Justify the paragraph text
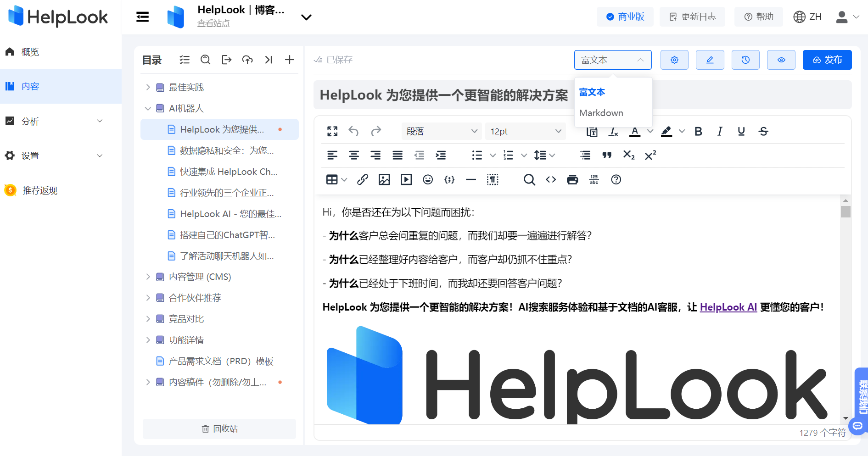 [x=398, y=156]
